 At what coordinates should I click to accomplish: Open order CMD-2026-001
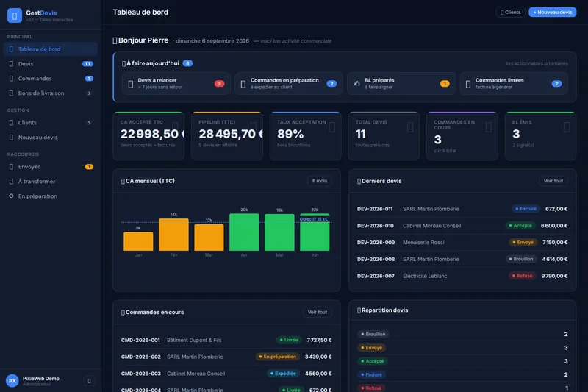(226, 340)
